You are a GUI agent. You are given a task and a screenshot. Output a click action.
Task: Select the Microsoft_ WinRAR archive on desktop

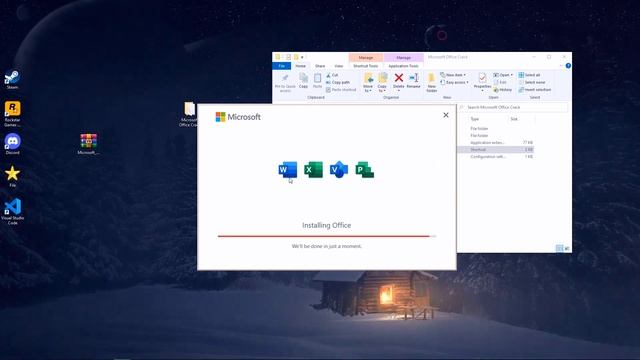tap(89, 144)
